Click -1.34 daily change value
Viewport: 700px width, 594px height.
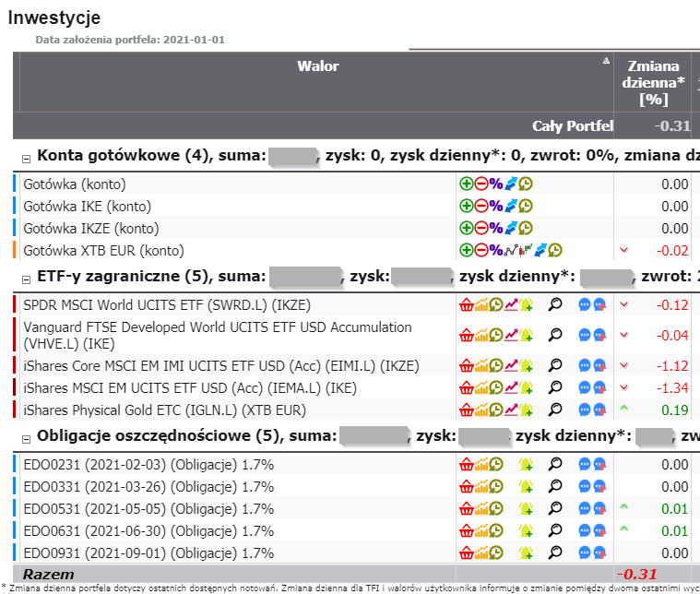(672, 388)
